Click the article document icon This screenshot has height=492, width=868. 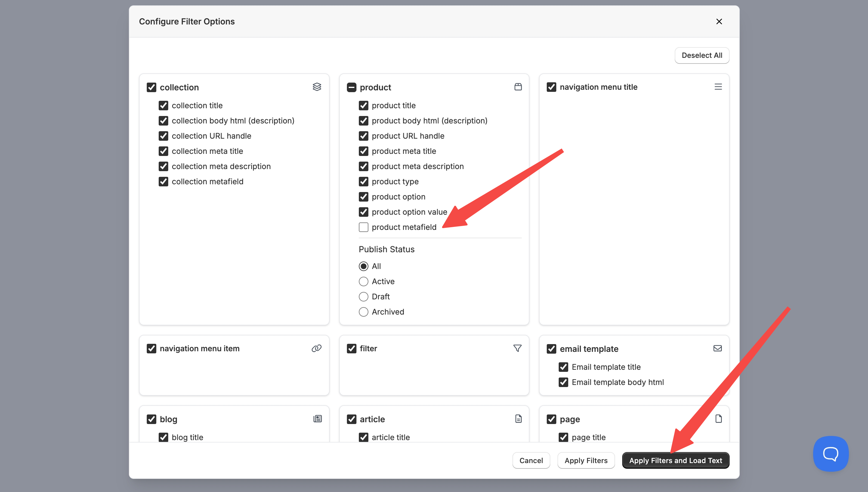click(x=518, y=419)
